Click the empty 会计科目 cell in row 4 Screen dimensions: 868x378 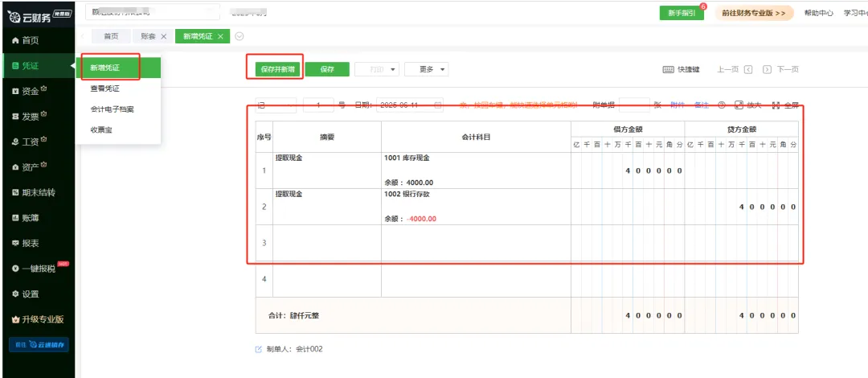coord(476,279)
